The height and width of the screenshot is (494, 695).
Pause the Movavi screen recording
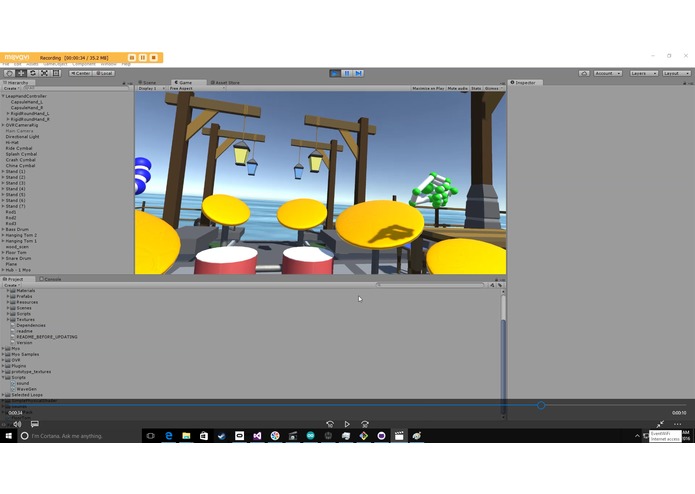tap(143, 58)
